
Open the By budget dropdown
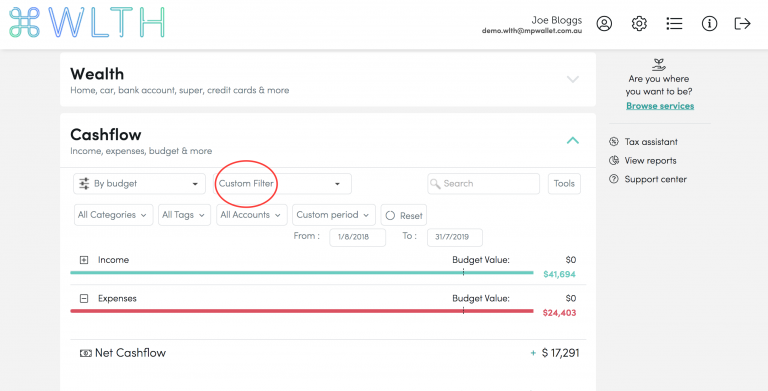tap(139, 184)
